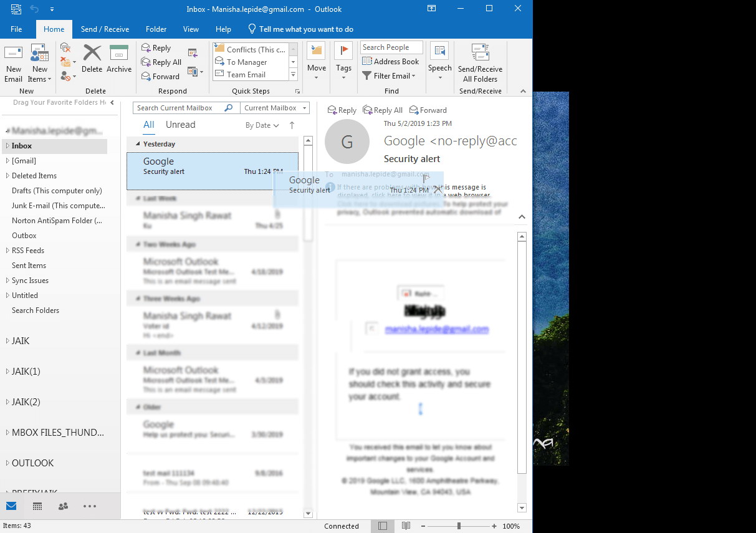Expand the Inbox folder

pyautogui.click(x=7, y=146)
